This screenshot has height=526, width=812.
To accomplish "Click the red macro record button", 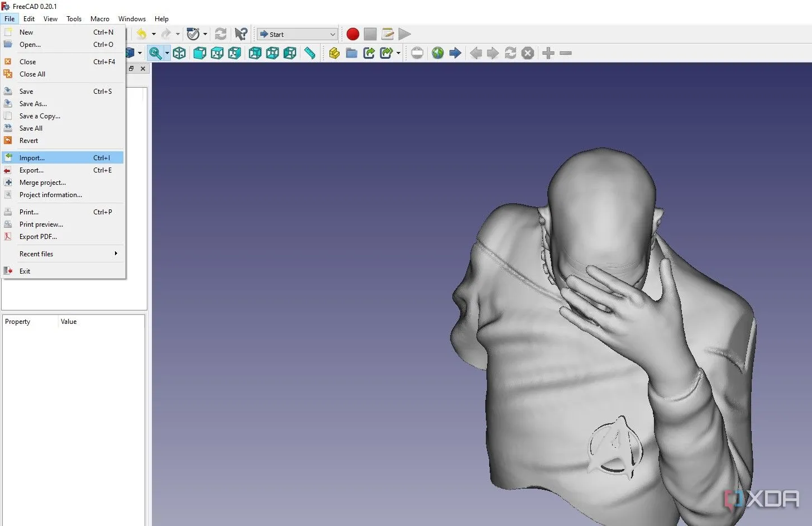I will coord(352,34).
